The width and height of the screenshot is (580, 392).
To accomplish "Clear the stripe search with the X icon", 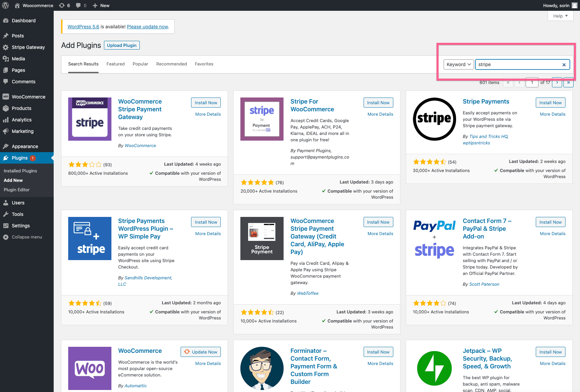I will tap(564, 65).
